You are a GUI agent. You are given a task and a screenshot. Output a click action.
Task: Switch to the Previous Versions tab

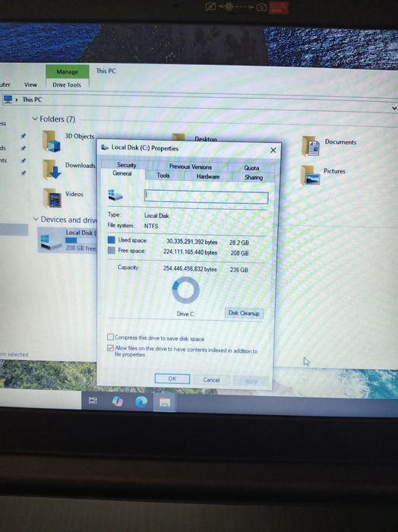(190, 166)
